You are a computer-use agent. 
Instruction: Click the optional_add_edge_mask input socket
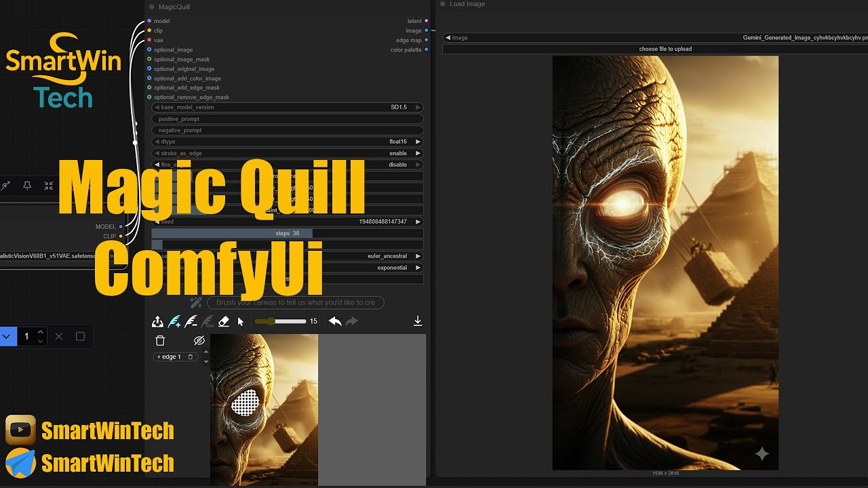tap(149, 87)
